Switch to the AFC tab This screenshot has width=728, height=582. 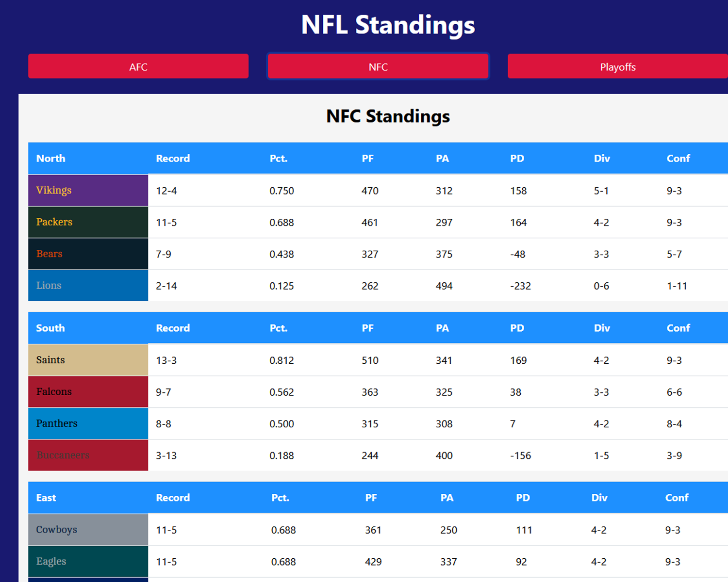click(x=138, y=66)
